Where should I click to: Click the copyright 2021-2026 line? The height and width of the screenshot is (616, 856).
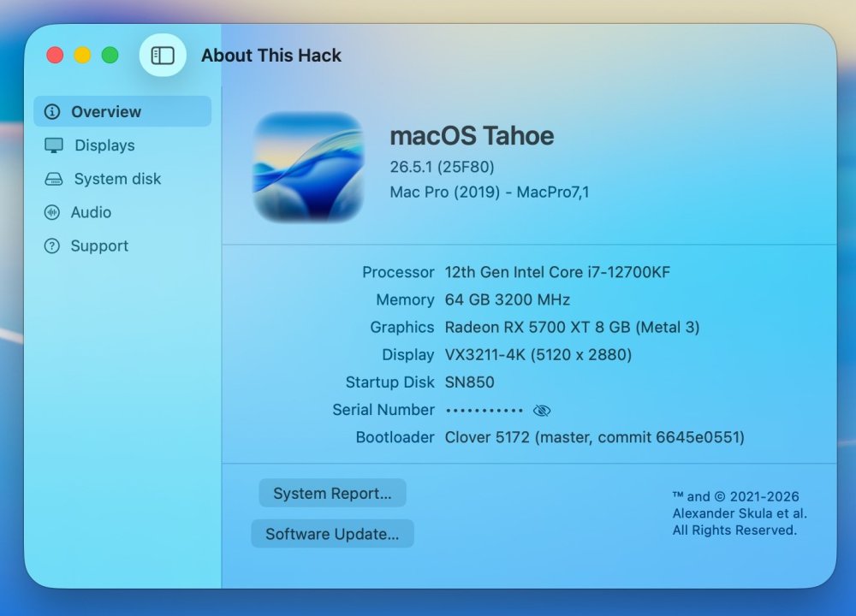[x=736, y=496]
